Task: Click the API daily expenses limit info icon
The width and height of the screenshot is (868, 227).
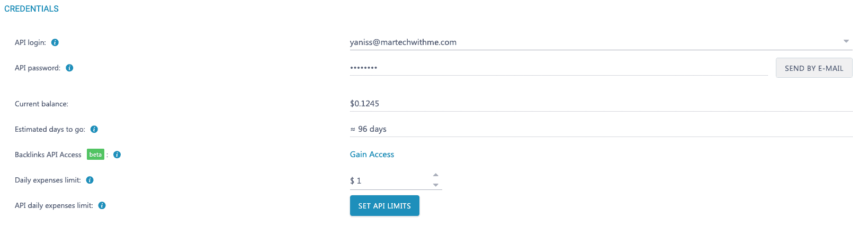Action: point(102,205)
